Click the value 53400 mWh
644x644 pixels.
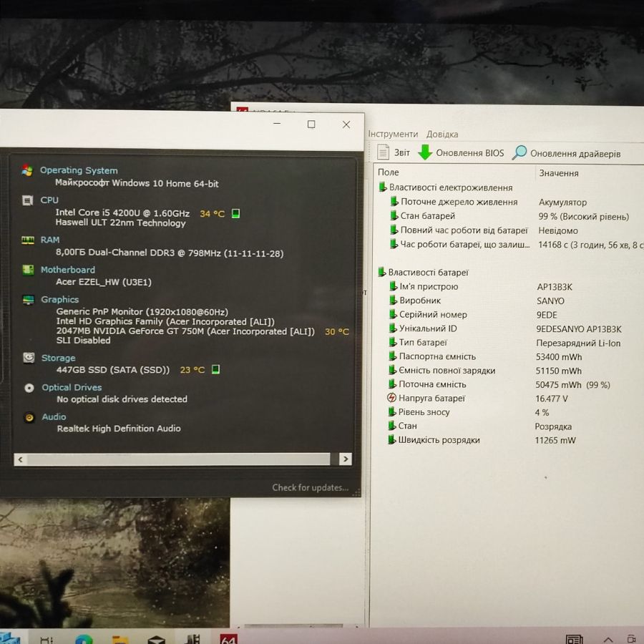559,357
